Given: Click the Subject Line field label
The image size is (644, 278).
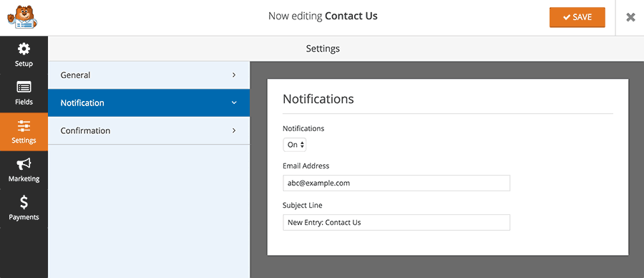Looking at the screenshot, I should 302,205.
